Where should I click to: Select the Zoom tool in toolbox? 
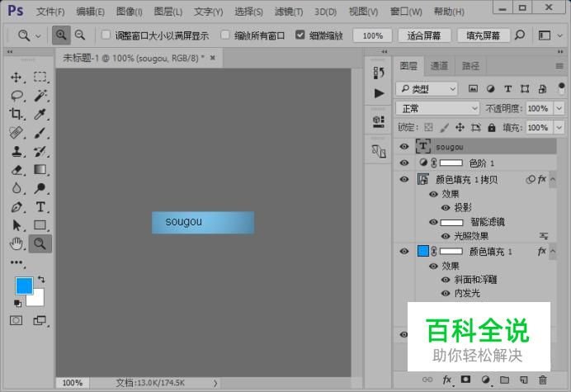pos(40,243)
